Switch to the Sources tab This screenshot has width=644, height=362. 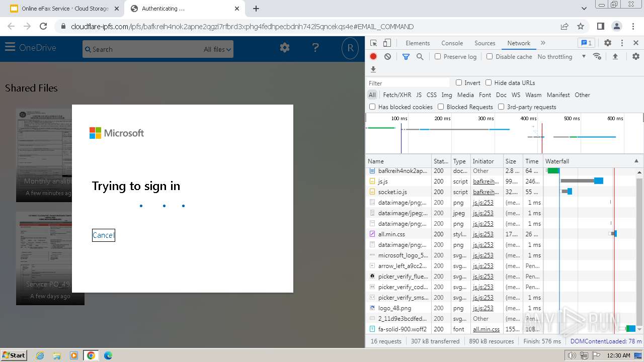pyautogui.click(x=485, y=43)
